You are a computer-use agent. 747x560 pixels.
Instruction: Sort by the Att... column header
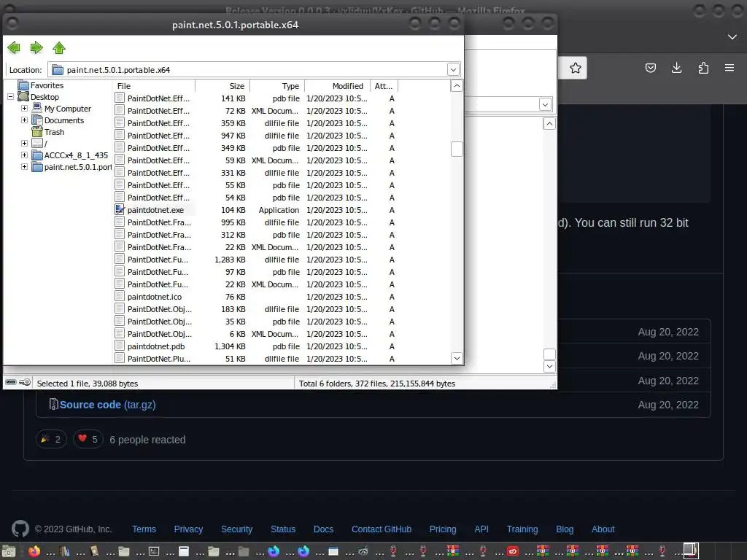[384, 86]
